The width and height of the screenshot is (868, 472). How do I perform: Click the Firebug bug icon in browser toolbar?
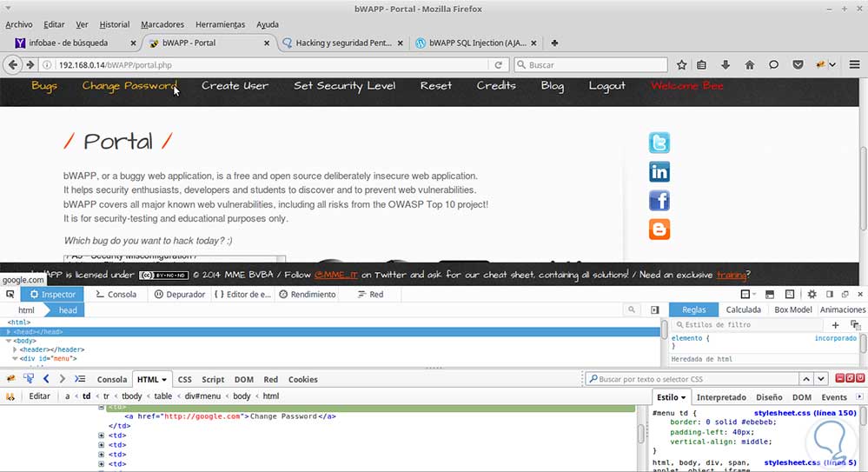coord(820,65)
